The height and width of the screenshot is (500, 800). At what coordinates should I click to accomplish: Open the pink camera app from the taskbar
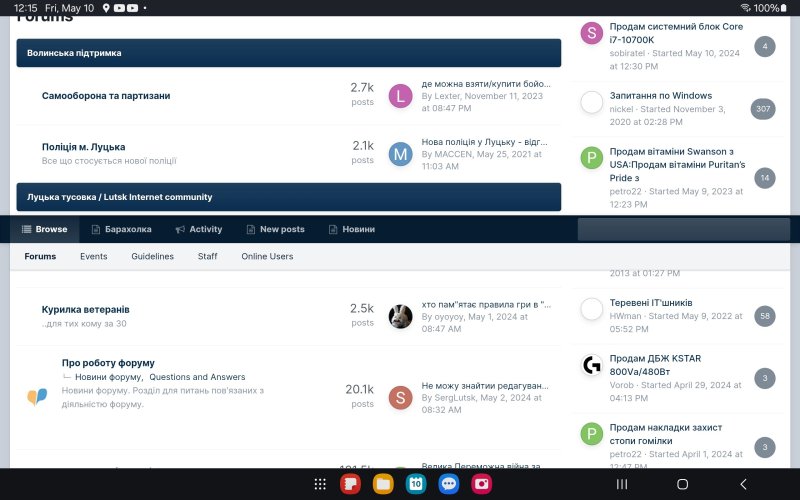[482, 484]
